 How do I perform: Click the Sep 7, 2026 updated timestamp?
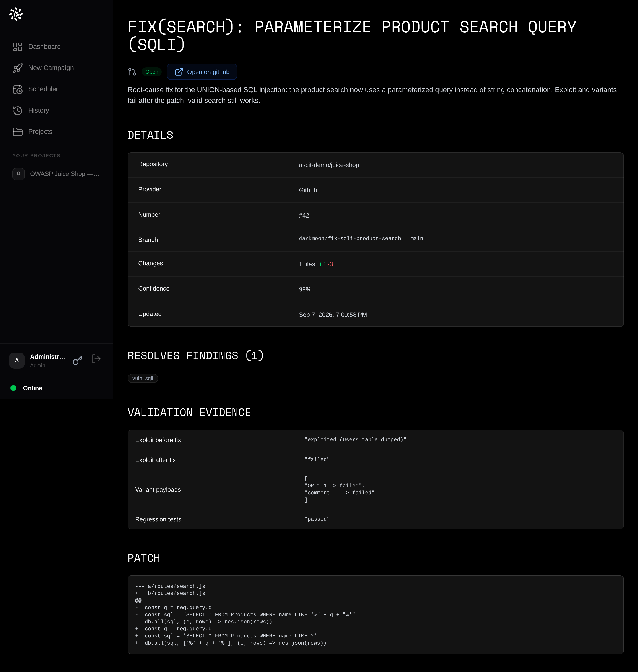tap(333, 315)
